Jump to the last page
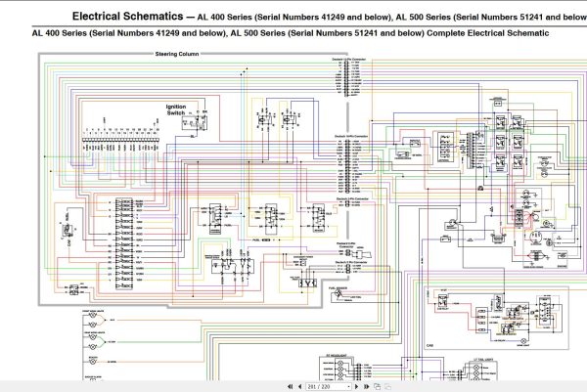 366,386
